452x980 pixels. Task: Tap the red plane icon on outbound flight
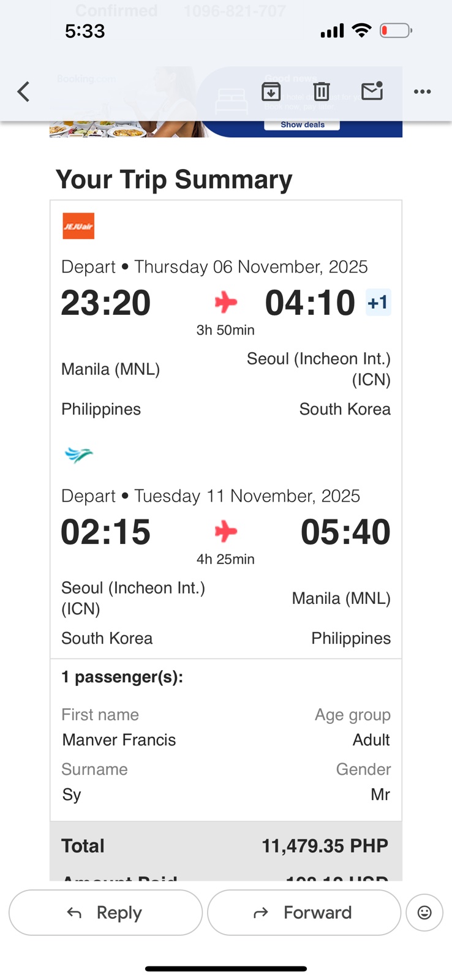[225, 302]
